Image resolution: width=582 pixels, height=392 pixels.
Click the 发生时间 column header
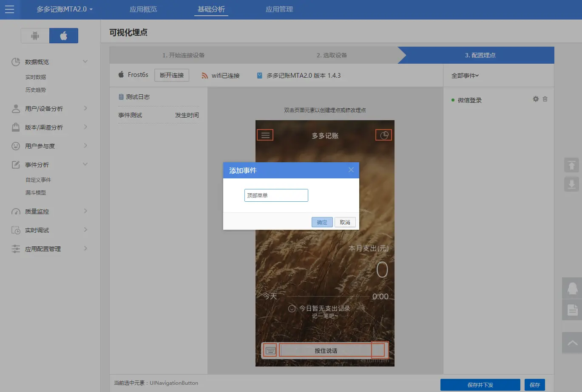(x=187, y=115)
